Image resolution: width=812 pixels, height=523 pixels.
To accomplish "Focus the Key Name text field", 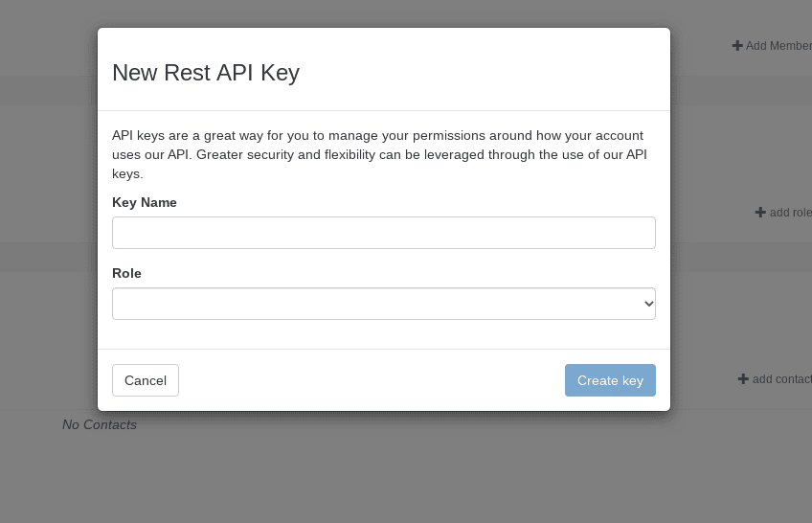I will (383, 233).
